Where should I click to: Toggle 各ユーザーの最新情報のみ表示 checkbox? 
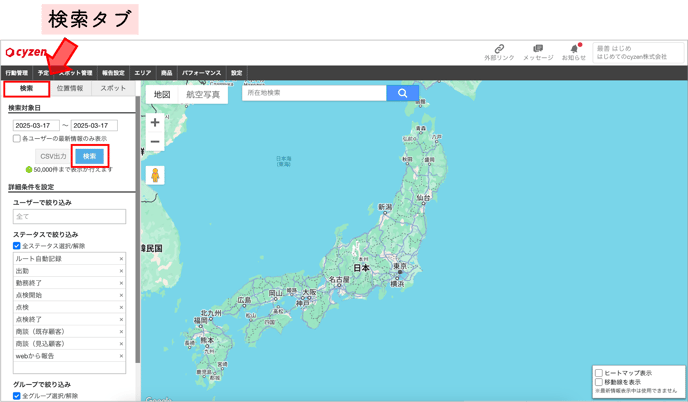click(x=17, y=139)
